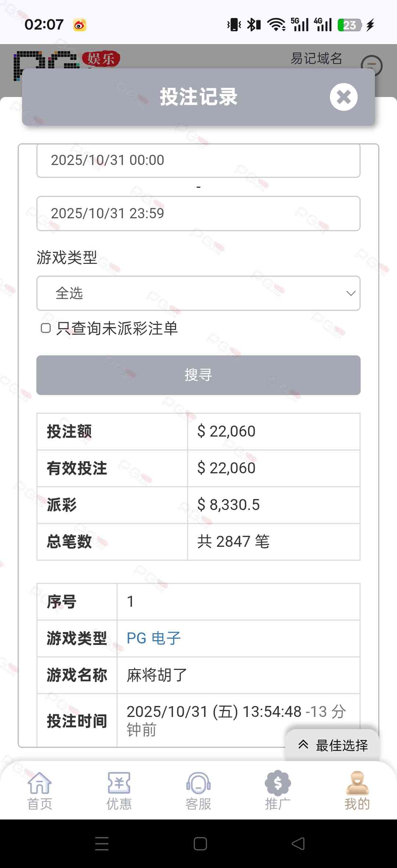
Task: Close the 投注记录 dialog
Action: (343, 97)
